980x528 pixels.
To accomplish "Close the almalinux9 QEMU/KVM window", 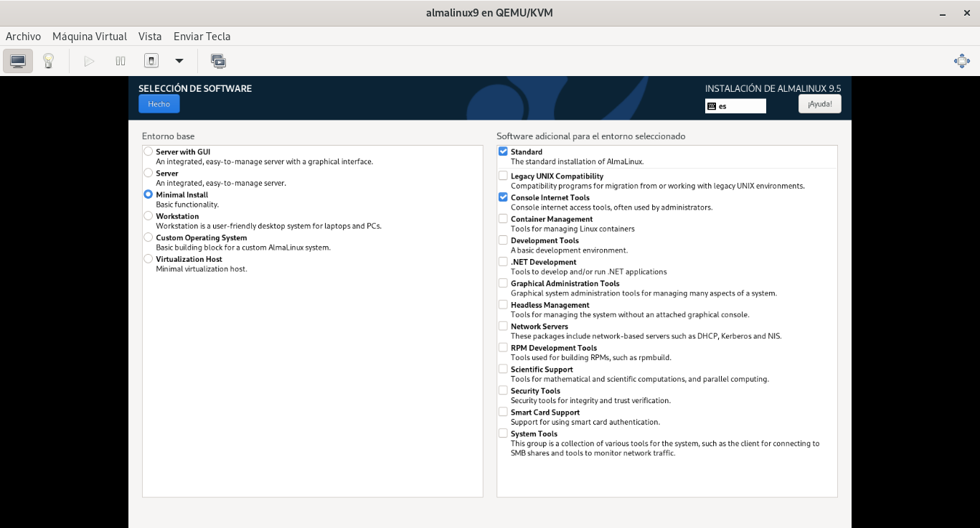I will (x=966, y=13).
